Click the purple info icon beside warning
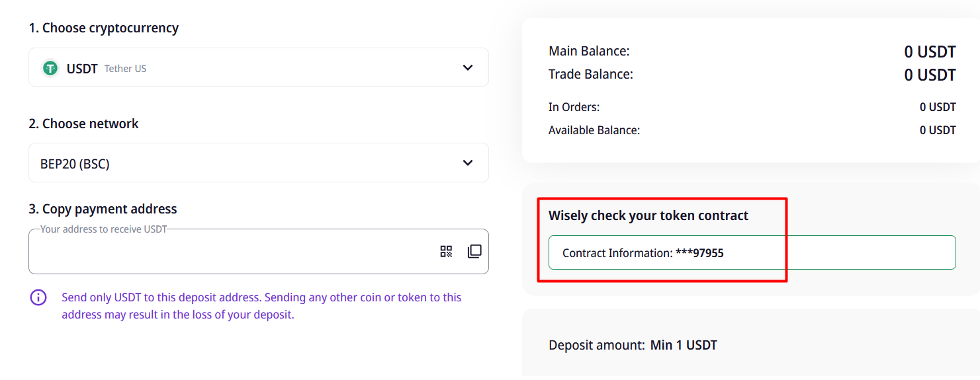Viewport: 980px width, 380px height. pyautogui.click(x=38, y=297)
